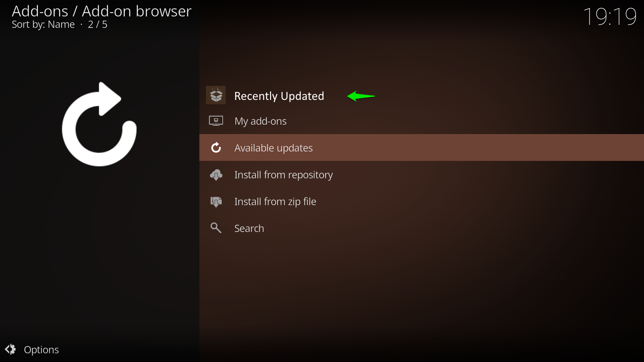Select the Available updates text
This screenshot has height=362, width=644.
coord(273,148)
